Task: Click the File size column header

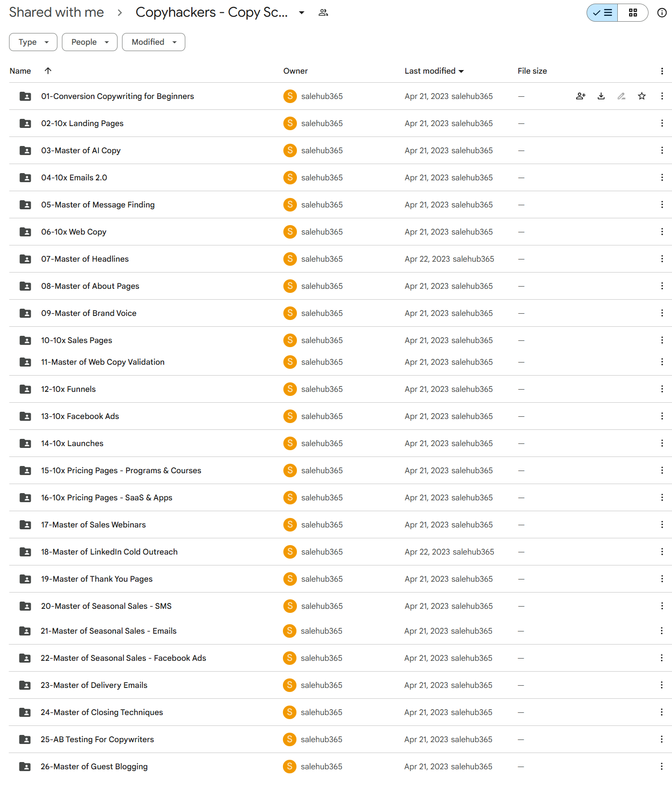Action: (532, 71)
